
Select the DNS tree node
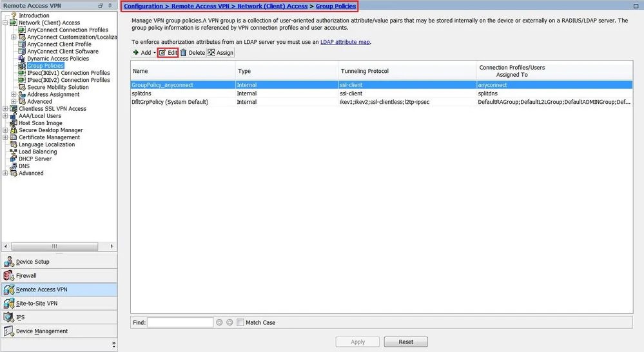[x=24, y=166]
